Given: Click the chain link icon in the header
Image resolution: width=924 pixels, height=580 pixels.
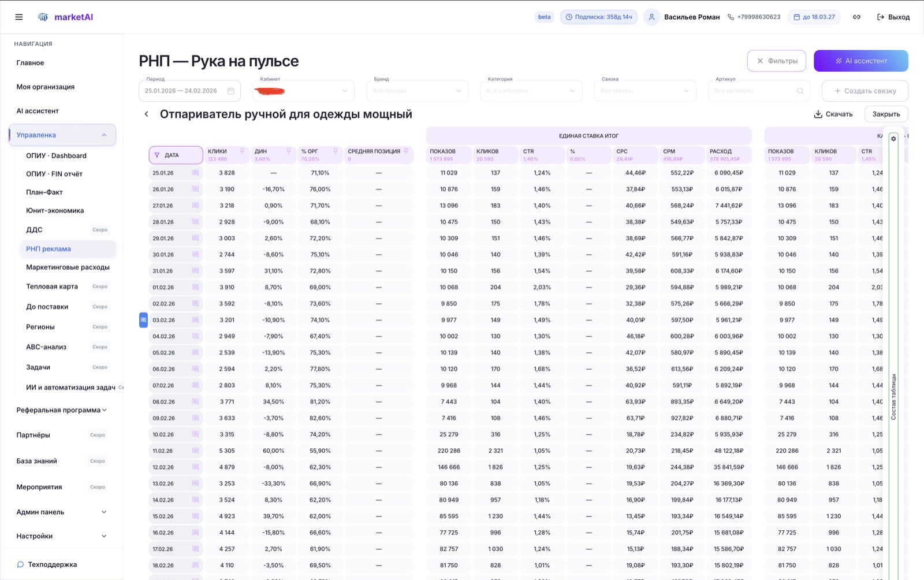Looking at the screenshot, I should 856,17.
